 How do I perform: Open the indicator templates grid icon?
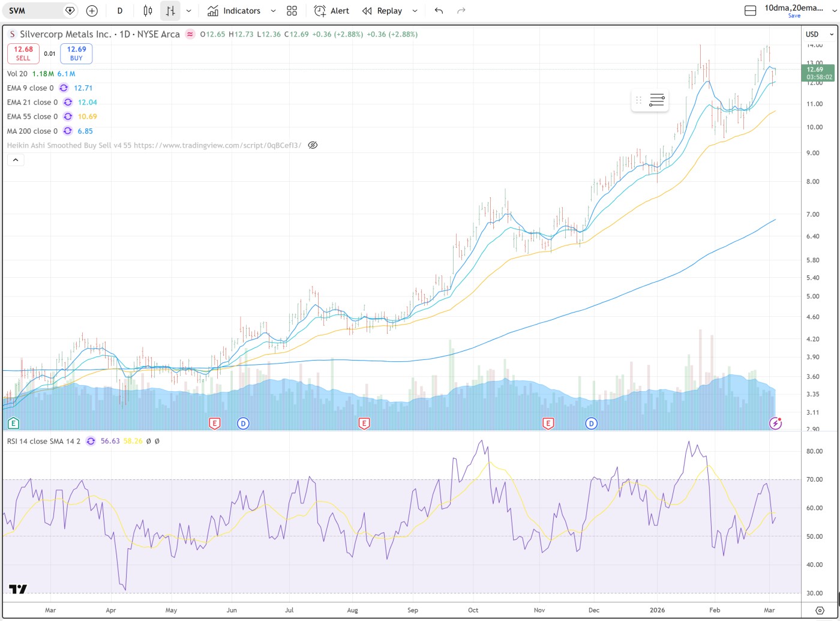[x=292, y=11]
